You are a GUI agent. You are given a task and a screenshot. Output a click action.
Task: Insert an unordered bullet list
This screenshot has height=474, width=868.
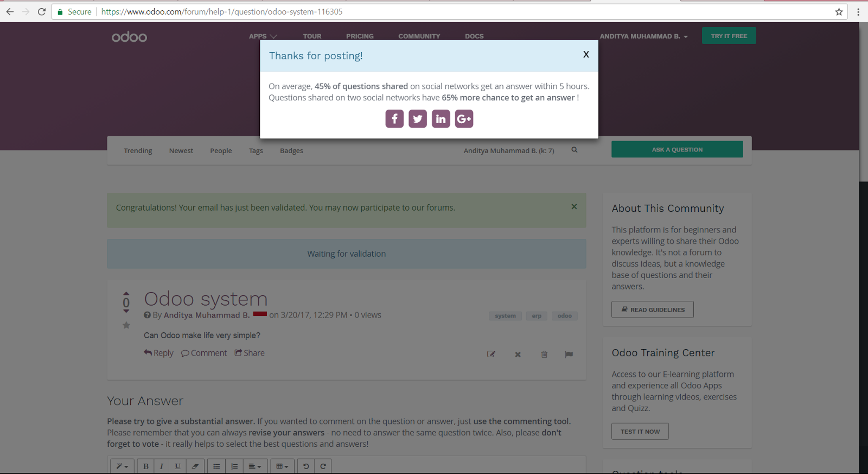[x=216, y=466]
